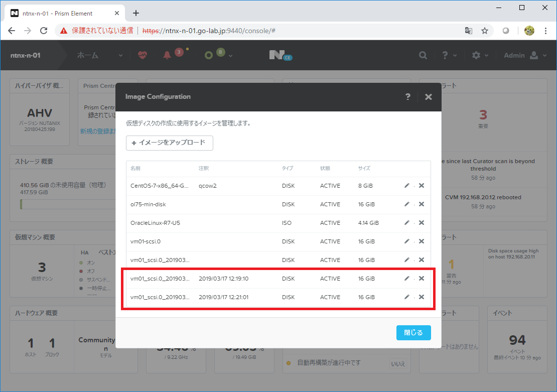The image size is (557, 392).
Task: Open the Chrome three-dot menu
Action: coord(546,31)
